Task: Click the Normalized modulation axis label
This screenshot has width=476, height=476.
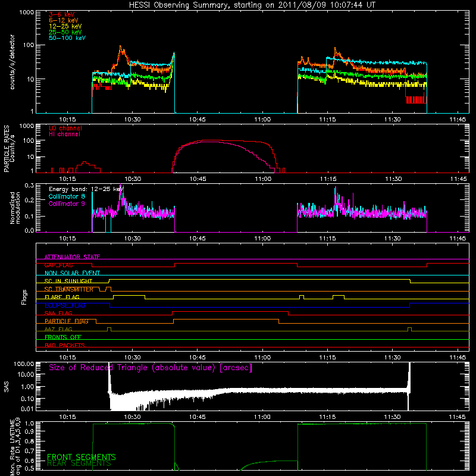Action: [15, 208]
